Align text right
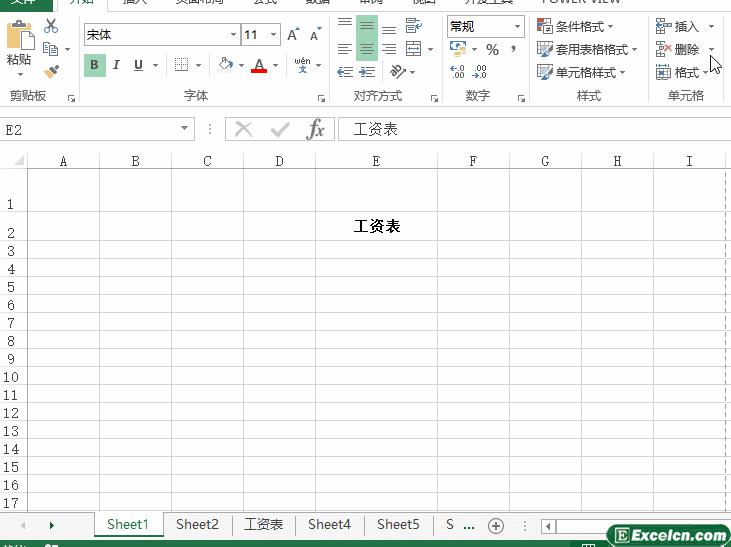 pos(389,49)
